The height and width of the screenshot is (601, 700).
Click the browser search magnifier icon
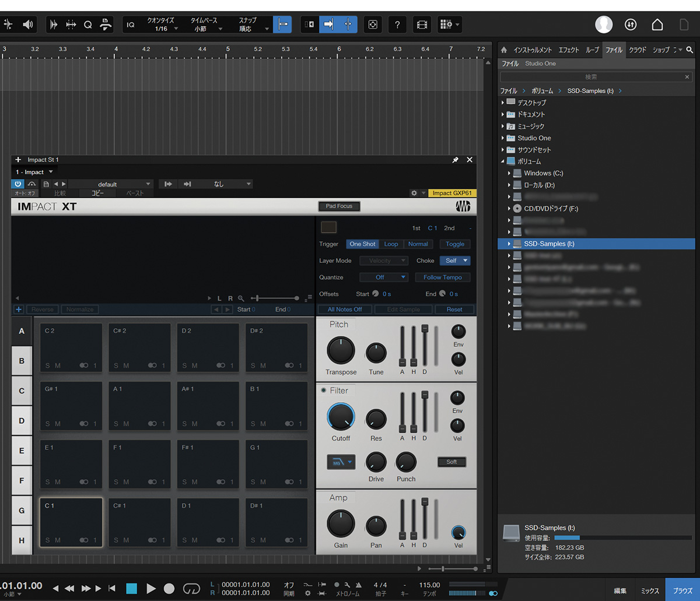coord(689,50)
